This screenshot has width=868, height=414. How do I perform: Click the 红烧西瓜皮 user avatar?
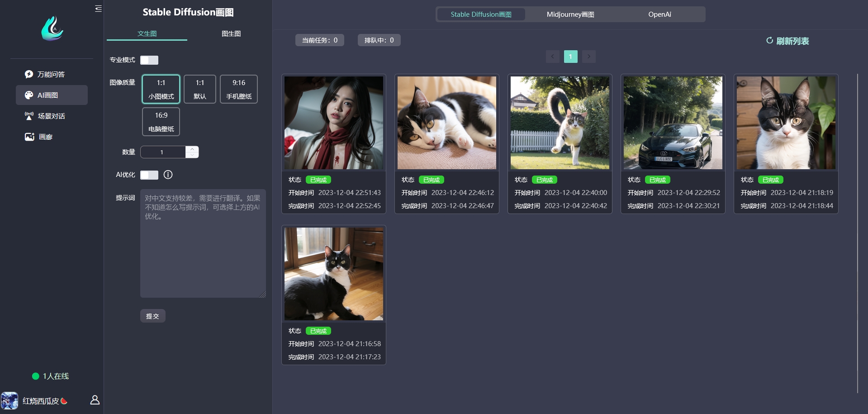tap(9, 401)
